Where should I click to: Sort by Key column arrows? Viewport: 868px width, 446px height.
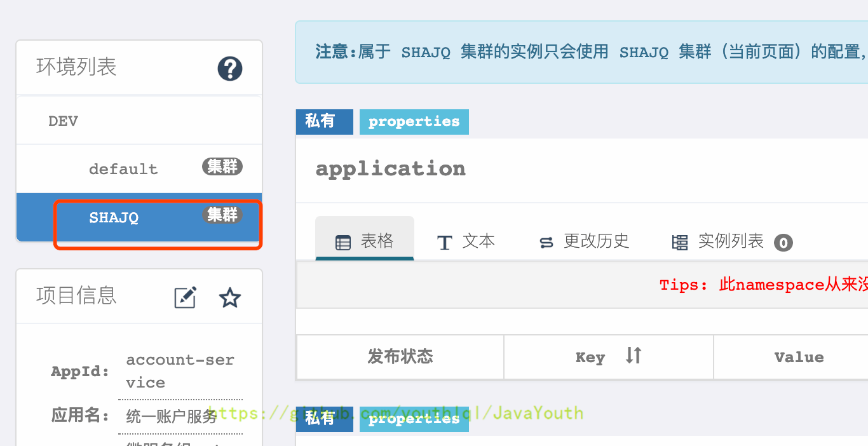633,356
